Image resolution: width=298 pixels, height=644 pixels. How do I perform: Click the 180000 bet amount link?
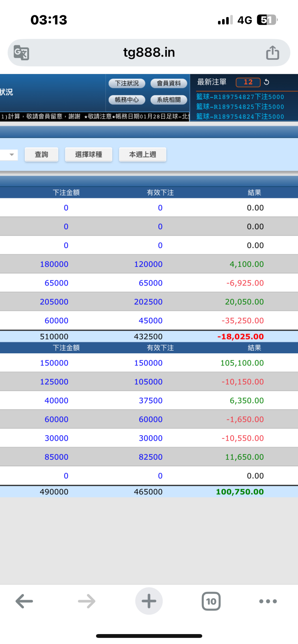pos(54,264)
